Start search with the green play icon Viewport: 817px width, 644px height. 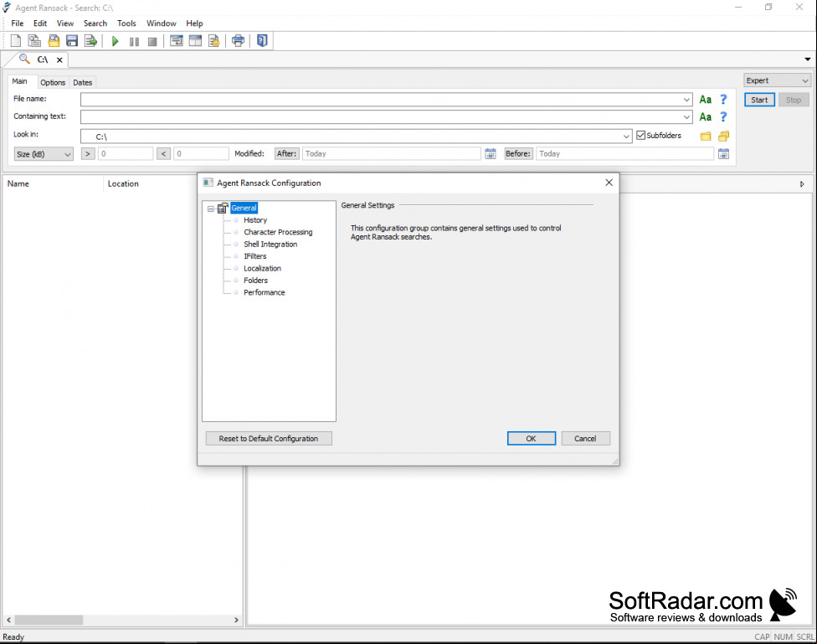116,41
